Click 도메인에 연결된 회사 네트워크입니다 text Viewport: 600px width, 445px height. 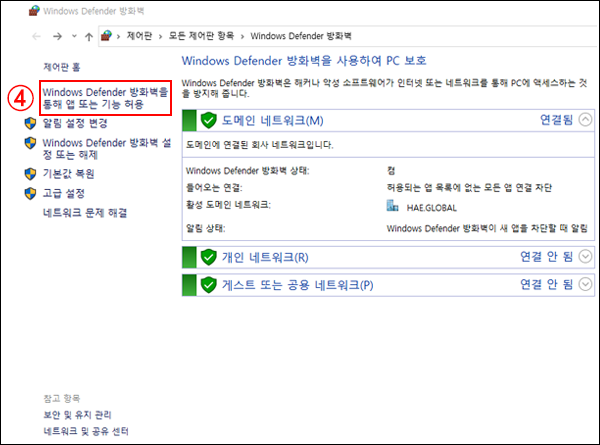[x=259, y=145]
